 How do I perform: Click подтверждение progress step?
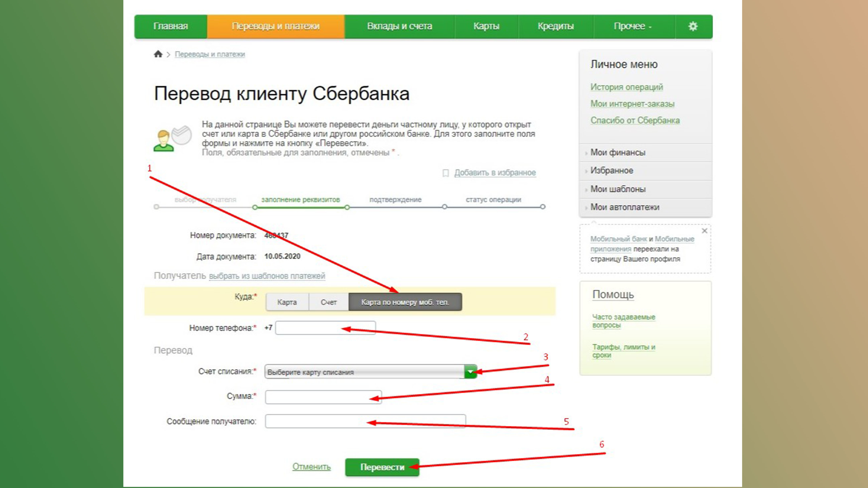pos(396,200)
